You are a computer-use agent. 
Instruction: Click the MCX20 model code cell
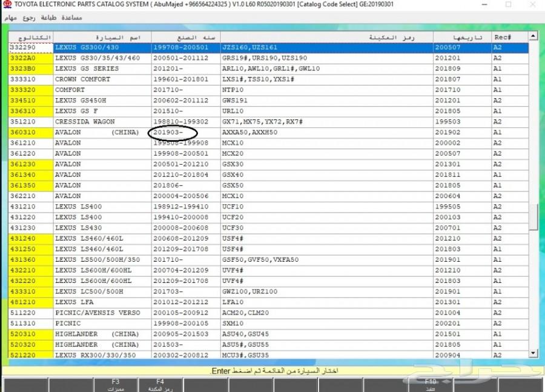pyautogui.click(x=327, y=153)
